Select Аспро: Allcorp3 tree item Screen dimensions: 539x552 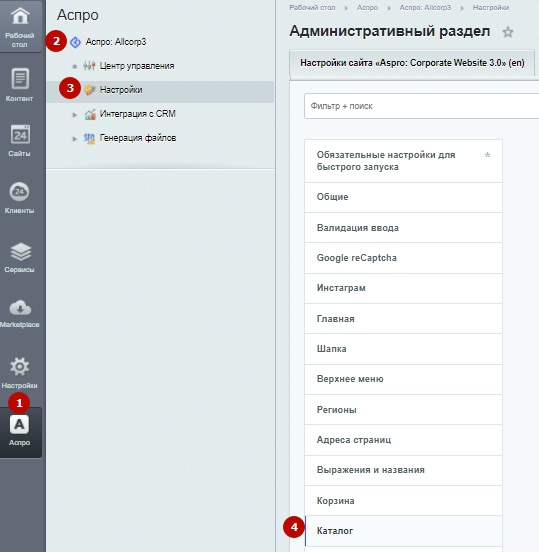tap(116, 42)
